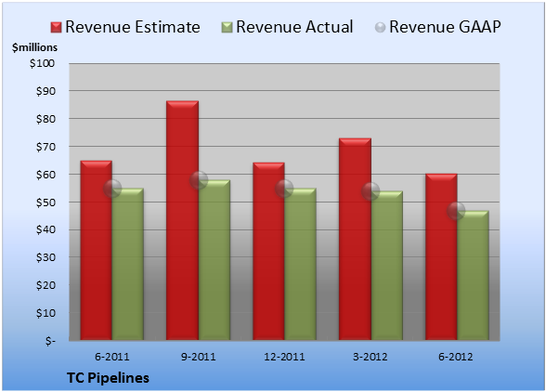
Task: Click the '$millions' axis unit label
Action: coord(35,47)
